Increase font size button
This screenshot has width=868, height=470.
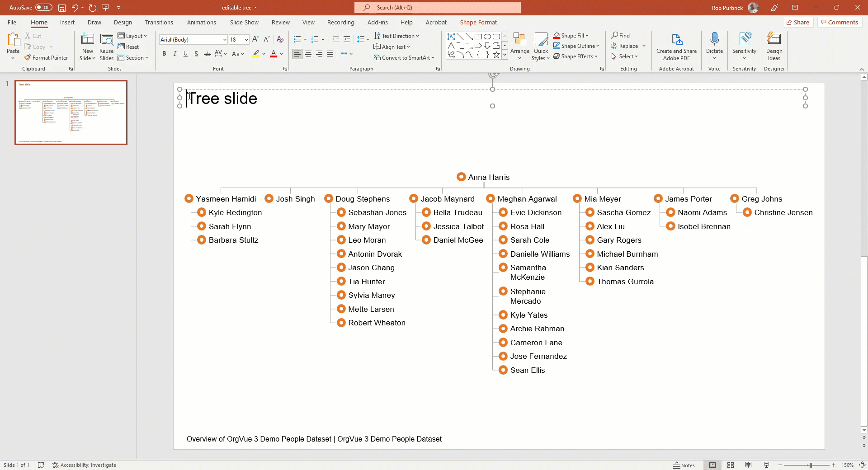[256, 39]
